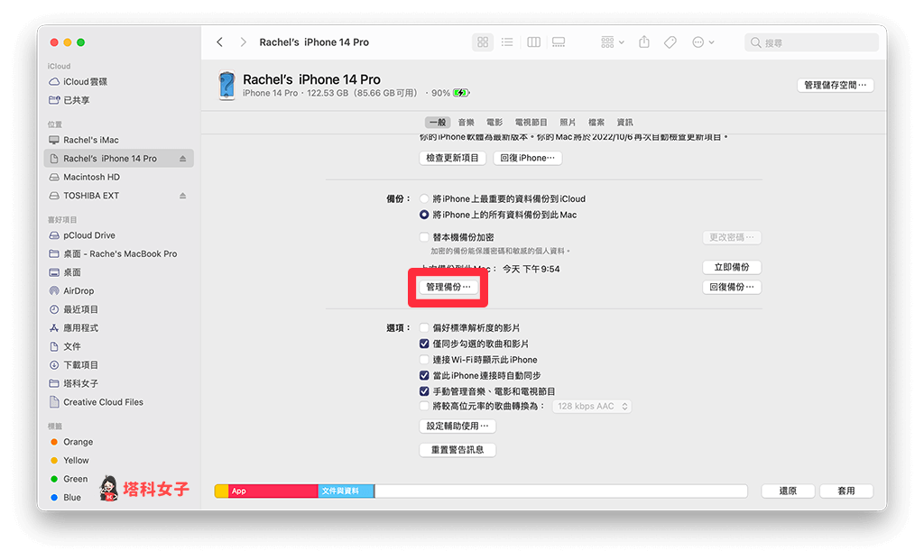
Task: Click 回復備份 button
Action: point(732,288)
